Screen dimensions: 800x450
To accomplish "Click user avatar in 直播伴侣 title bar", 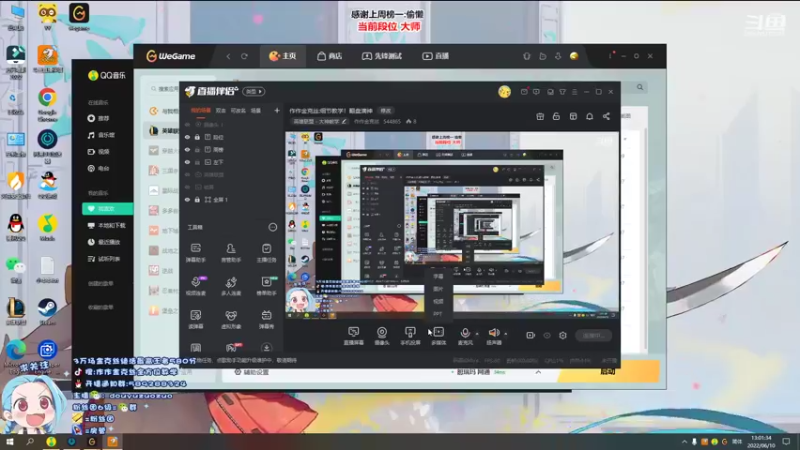I will click(x=504, y=92).
